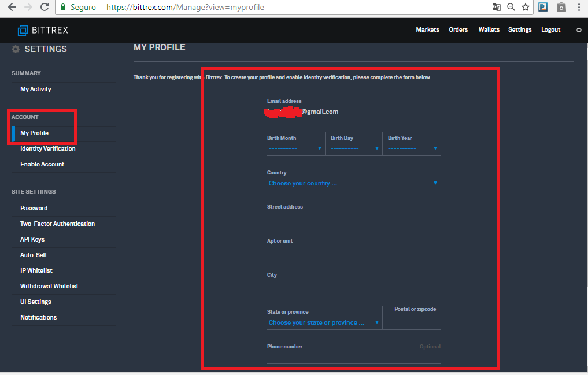
Task: Click the gray bag extension icon
Action: click(561, 7)
